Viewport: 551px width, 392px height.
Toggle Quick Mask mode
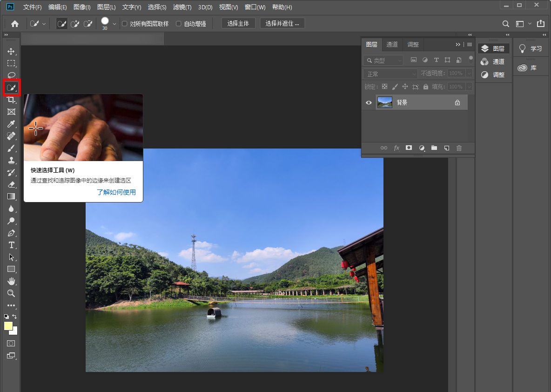11,344
